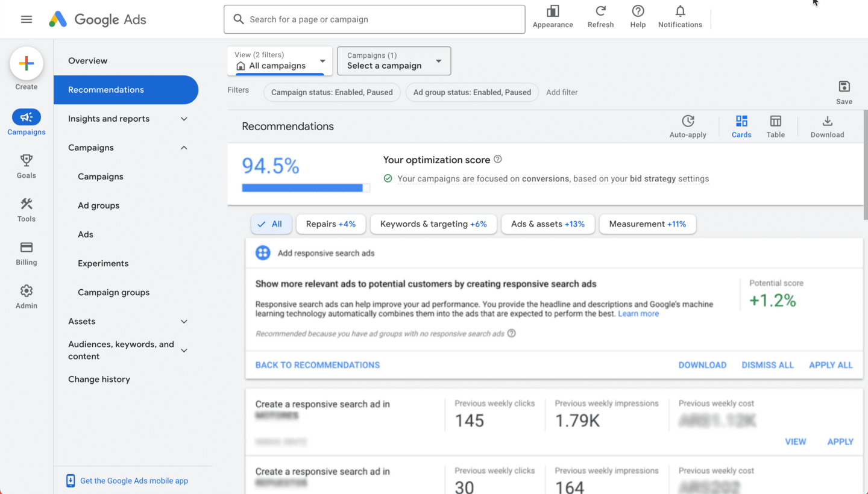
Task: Click APPLY on 145 clicks row
Action: tap(840, 442)
